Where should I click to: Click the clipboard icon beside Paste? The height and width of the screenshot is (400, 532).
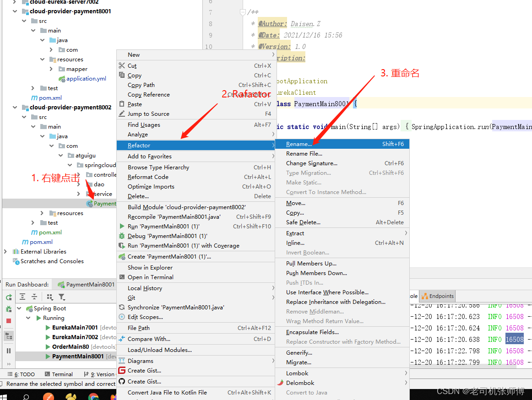[122, 104]
